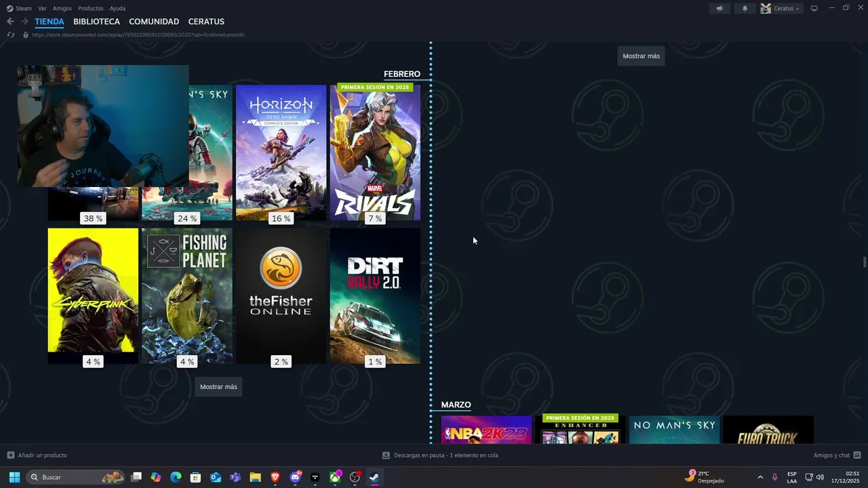Image resolution: width=868 pixels, height=488 pixels.
Task: Open the Productos menu
Action: tap(91, 8)
